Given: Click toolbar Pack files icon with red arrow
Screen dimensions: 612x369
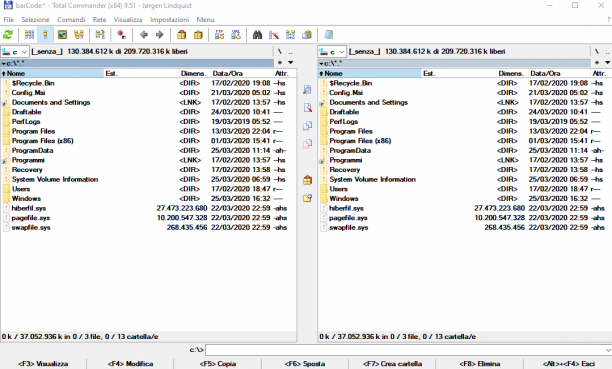Looking at the screenshot, I should pyautogui.click(x=181, y=35).
